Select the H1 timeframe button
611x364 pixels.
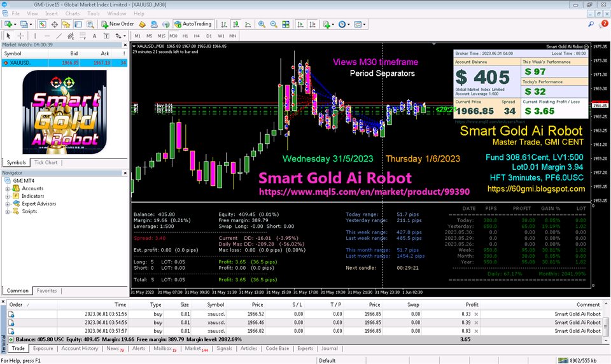tap(185, 36)
